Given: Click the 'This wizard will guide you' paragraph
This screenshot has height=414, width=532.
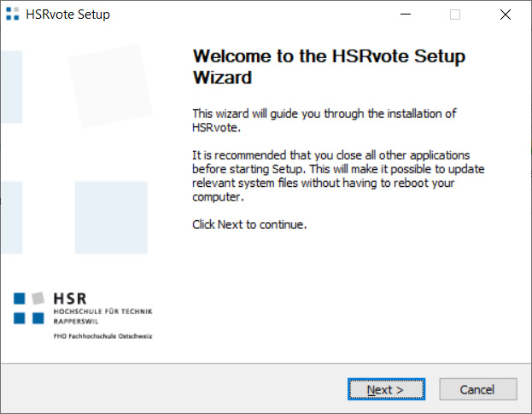Looking at the screenshot, I should (324, 120).
